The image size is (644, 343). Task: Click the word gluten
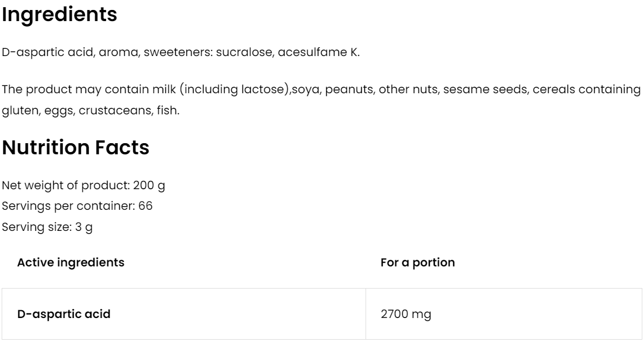tap(16, 109)
